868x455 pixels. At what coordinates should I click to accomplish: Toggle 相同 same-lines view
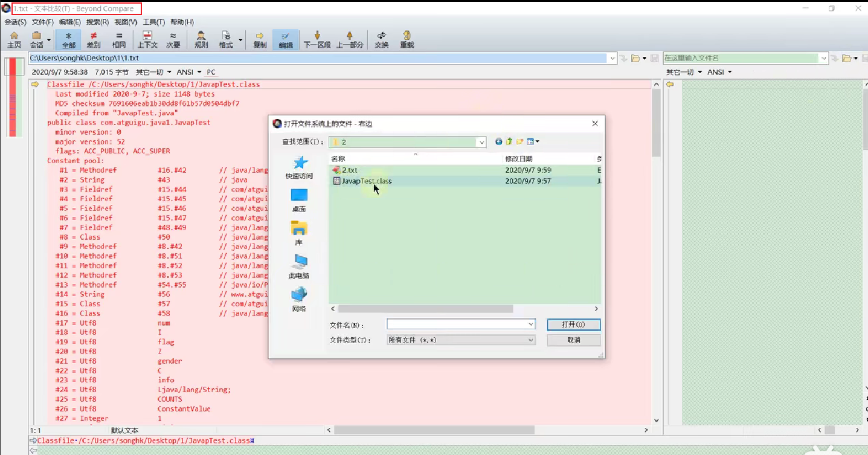coord(119,40)
